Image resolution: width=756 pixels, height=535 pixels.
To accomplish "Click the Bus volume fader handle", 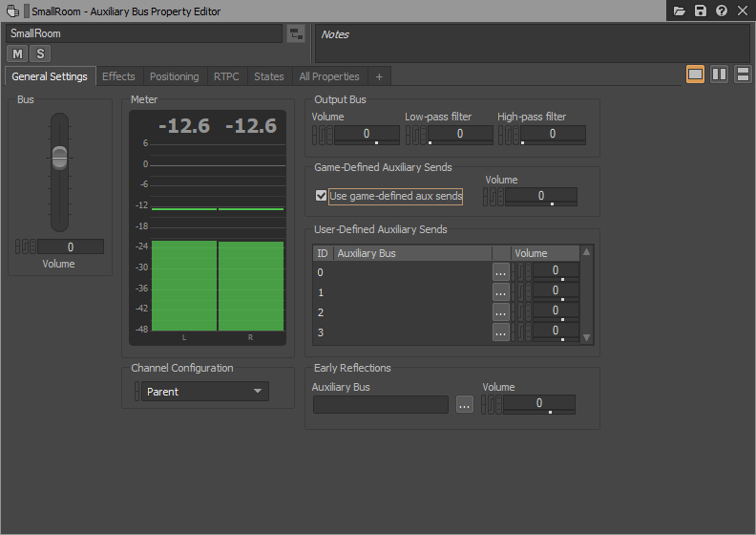I will pyautogui.click(x=59, y=158).
